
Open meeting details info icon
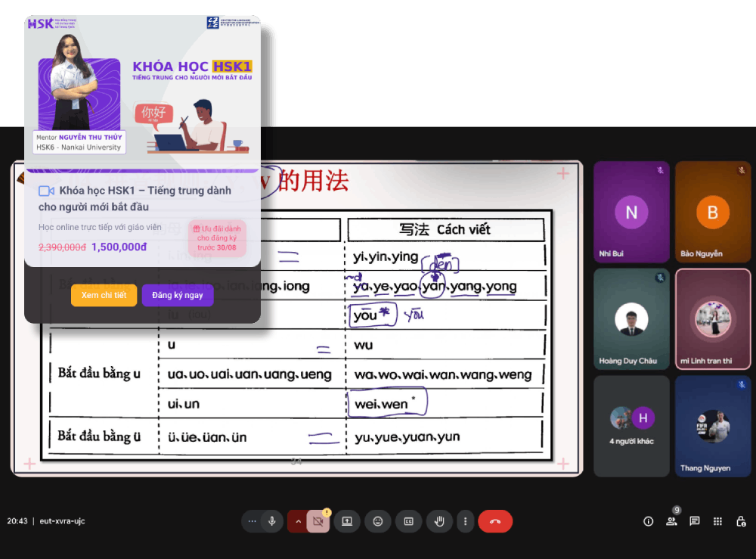649,521
